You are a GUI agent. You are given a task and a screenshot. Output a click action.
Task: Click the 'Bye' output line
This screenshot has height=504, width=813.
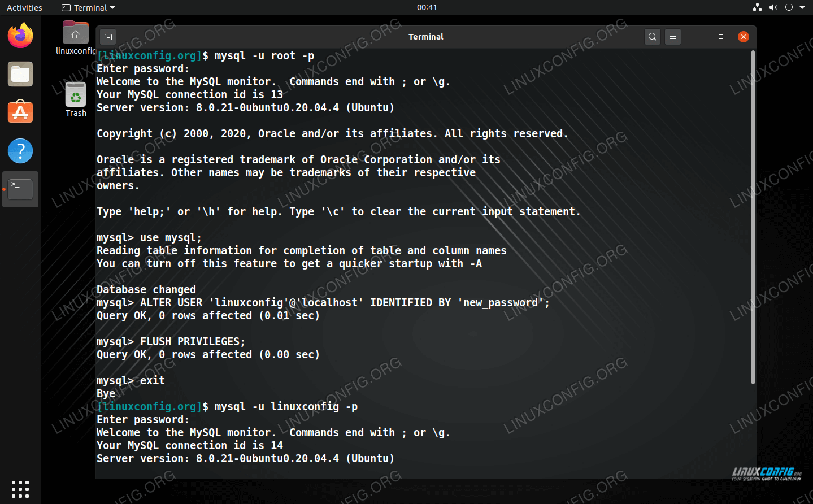[106, 394]
